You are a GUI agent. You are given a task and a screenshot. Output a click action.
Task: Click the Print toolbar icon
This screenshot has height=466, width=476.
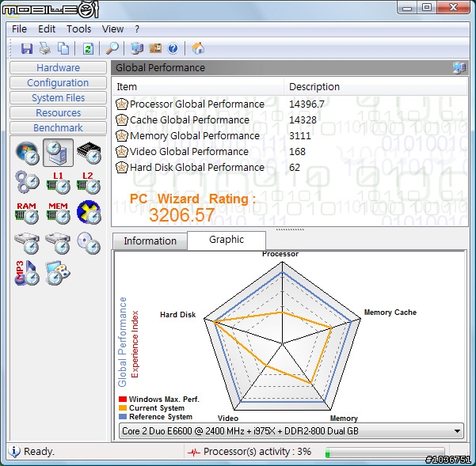45,48
